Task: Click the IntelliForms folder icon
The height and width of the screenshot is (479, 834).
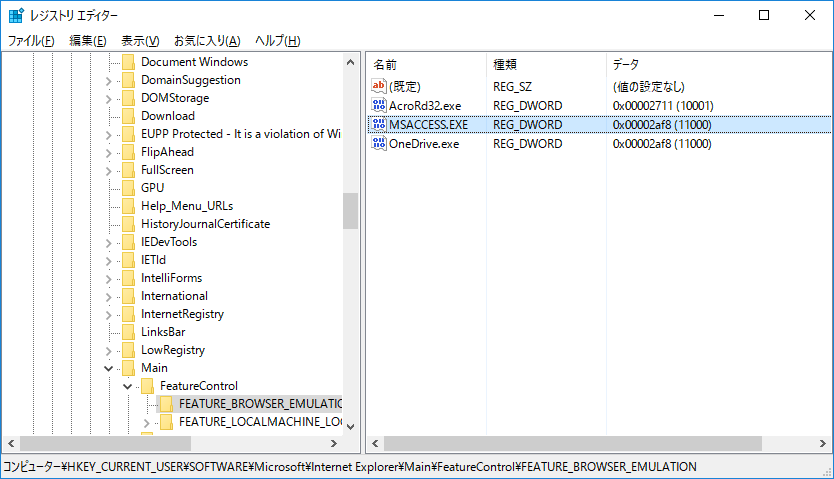Action: point(128,279)
